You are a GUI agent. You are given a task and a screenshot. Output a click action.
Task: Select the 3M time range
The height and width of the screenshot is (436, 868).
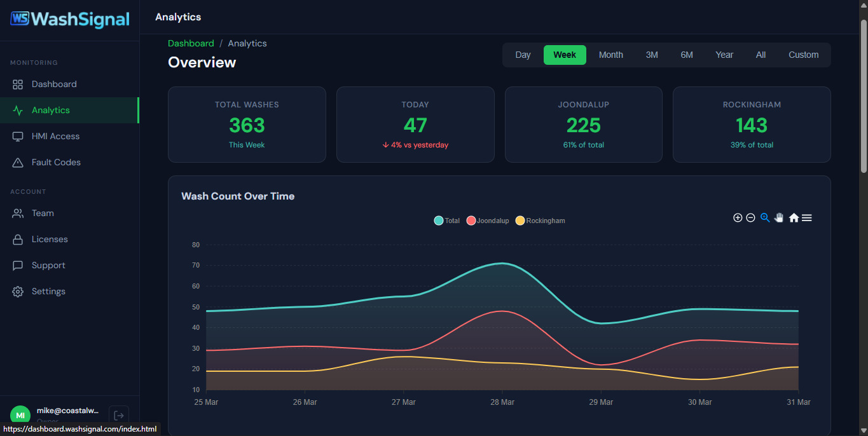(x=652, y=55)
